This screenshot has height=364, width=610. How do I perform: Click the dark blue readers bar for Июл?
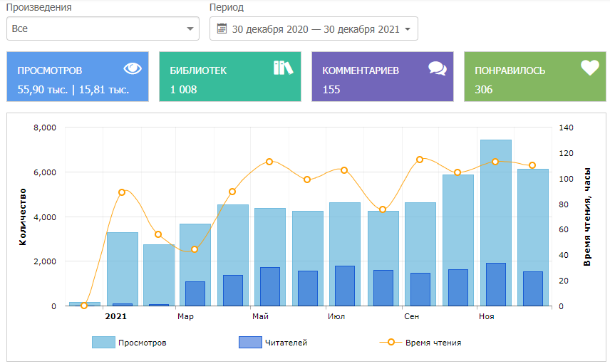pos(345,286)
